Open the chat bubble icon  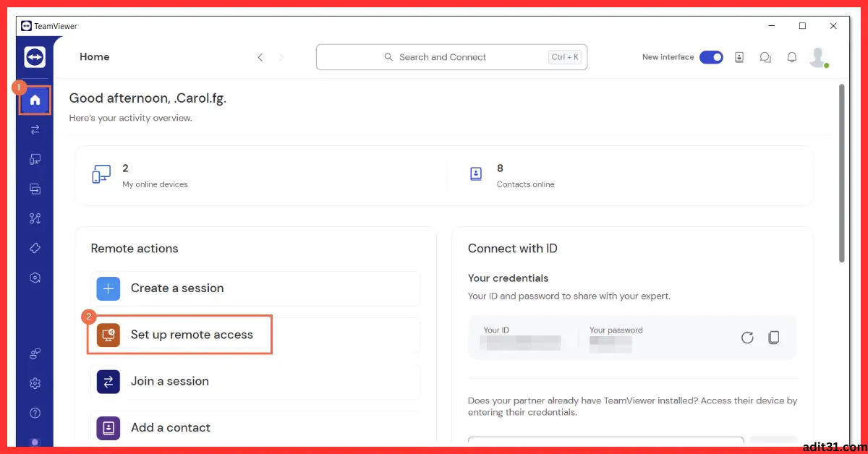click(765, 57)
